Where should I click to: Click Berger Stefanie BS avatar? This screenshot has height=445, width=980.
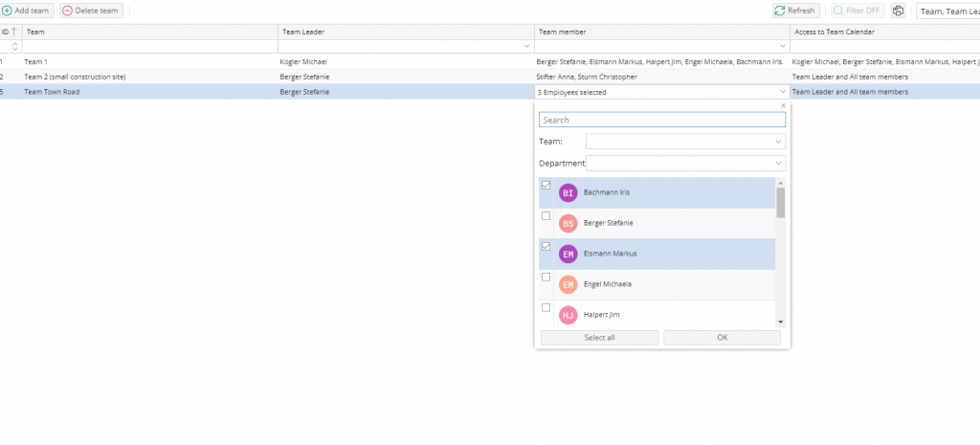[568, 223]
